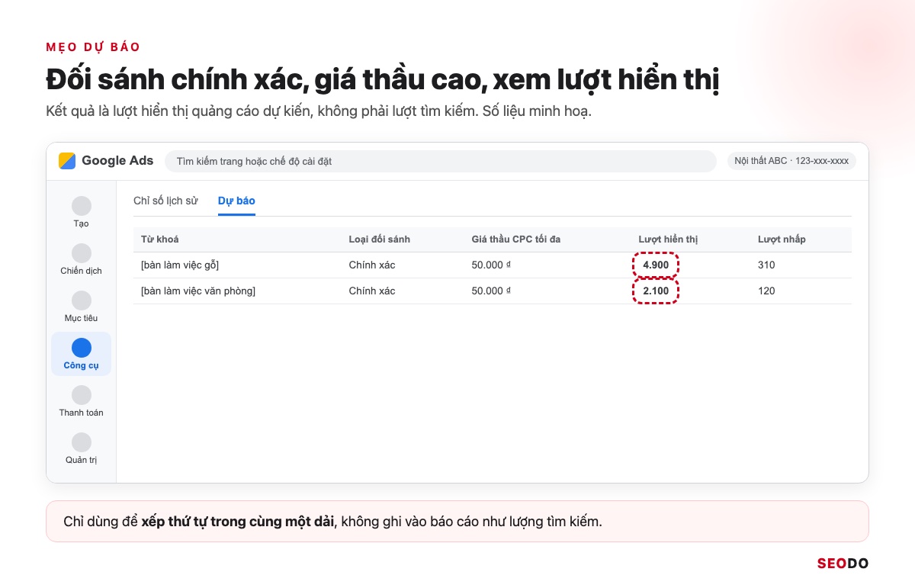Click the Loại đối sánh column header

(x=380, y=239)
